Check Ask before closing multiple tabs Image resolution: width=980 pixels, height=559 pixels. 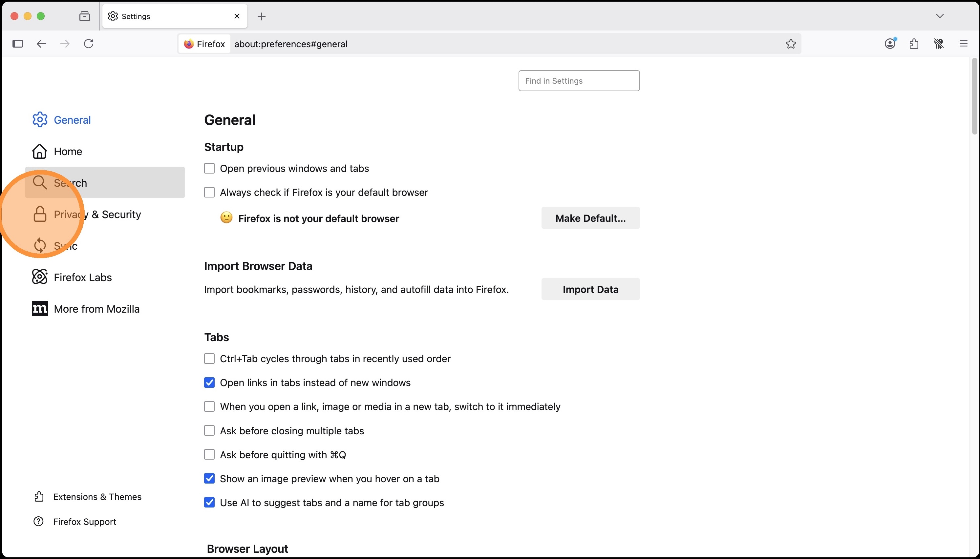coord(209,431)
